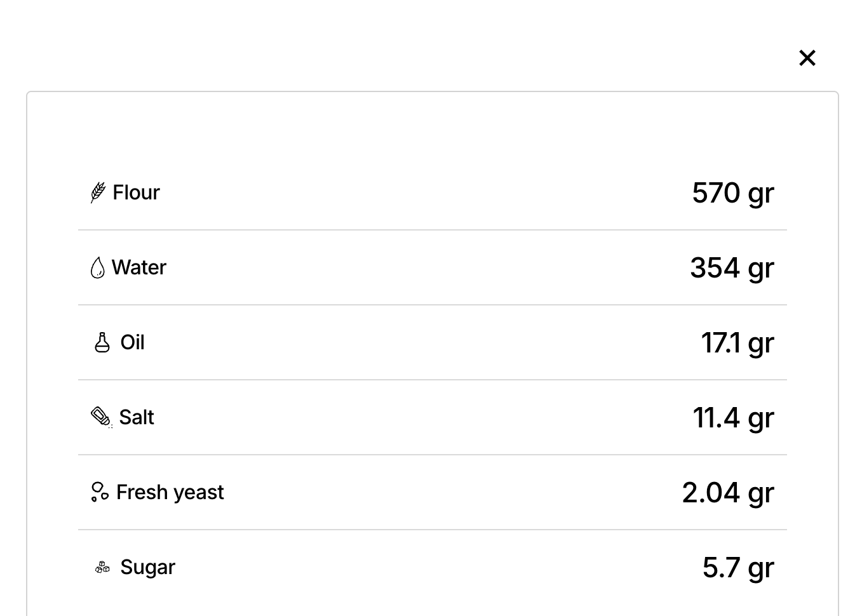Viewport: 855px width, 616px height.
Task: Close the ingredients panel with the X
Action: 807,58
